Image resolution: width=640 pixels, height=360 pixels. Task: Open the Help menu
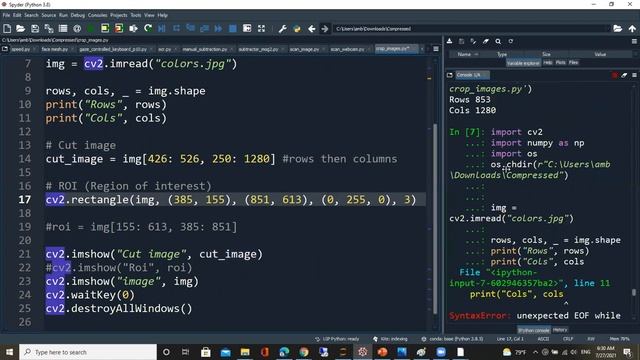pyautogui.click(x=163, y=15)
